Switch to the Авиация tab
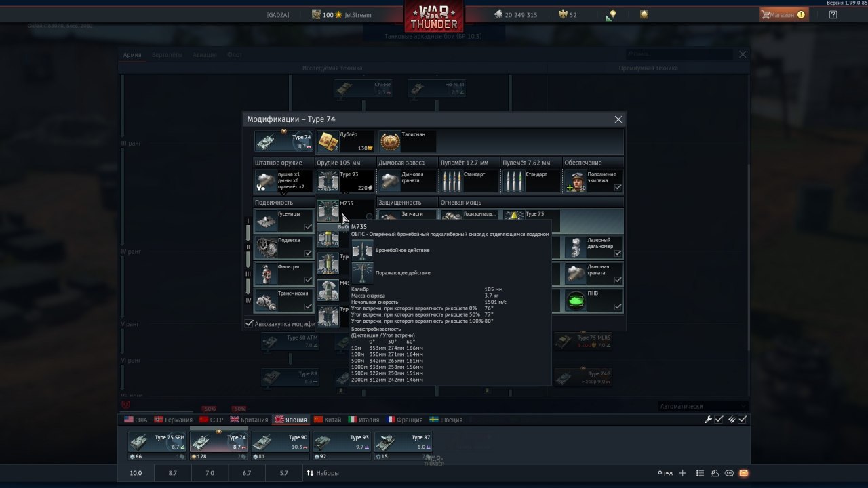This screenshot has width=868, height=488. click(205, 55)
